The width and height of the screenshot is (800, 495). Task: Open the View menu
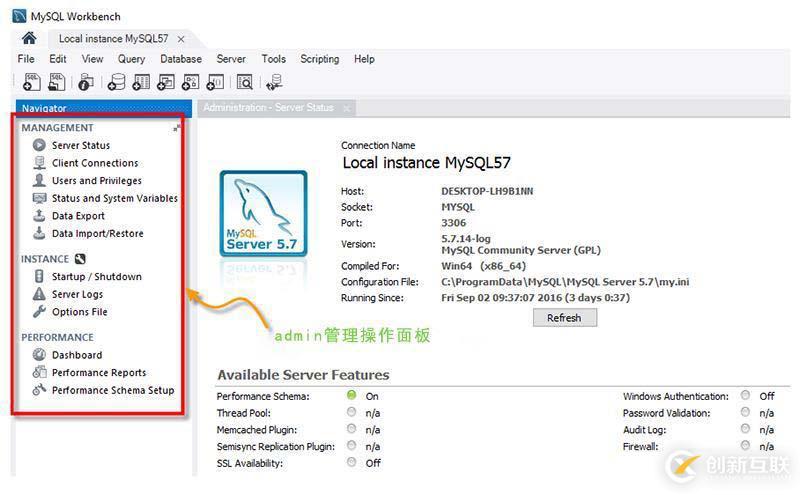click(x=92, y=59)
